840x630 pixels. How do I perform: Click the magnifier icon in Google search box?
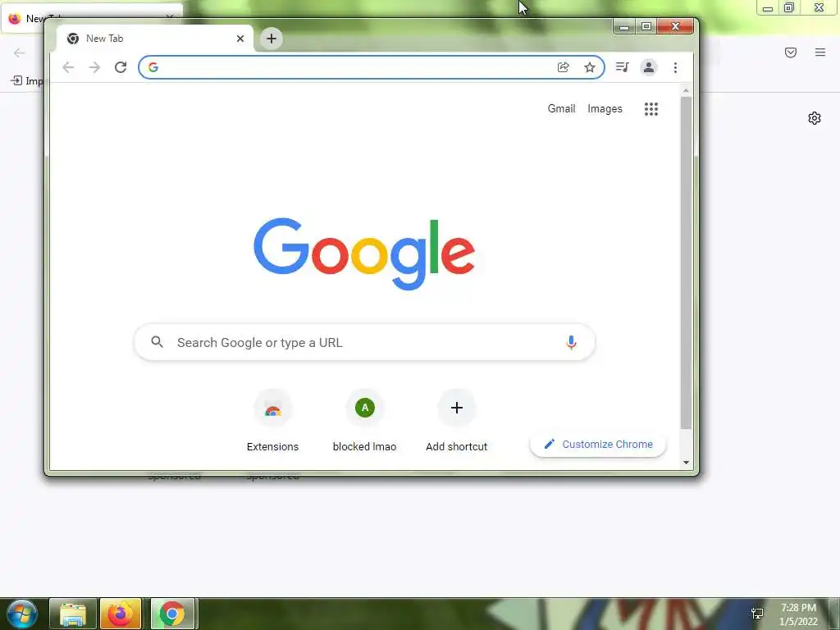coord(157,342)
